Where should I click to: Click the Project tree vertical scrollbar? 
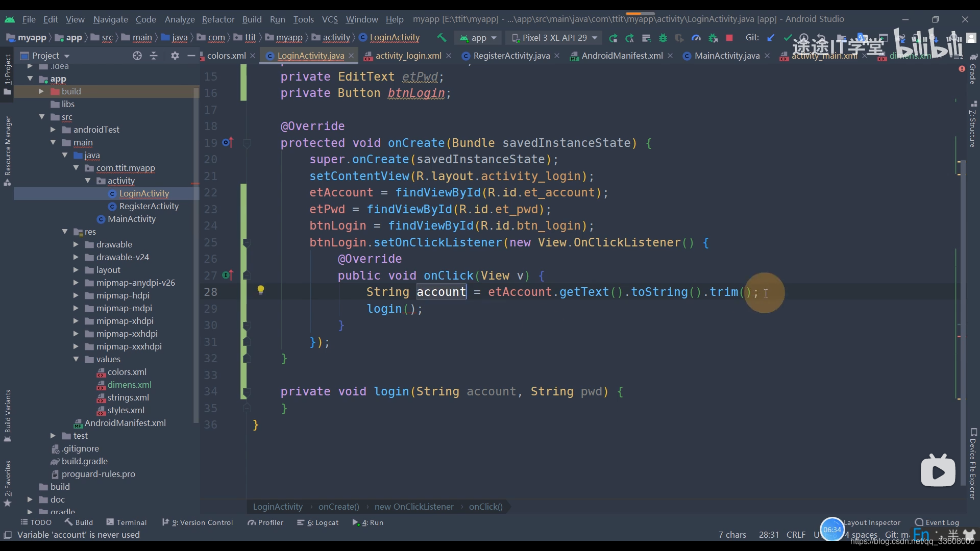pos(195,255)
